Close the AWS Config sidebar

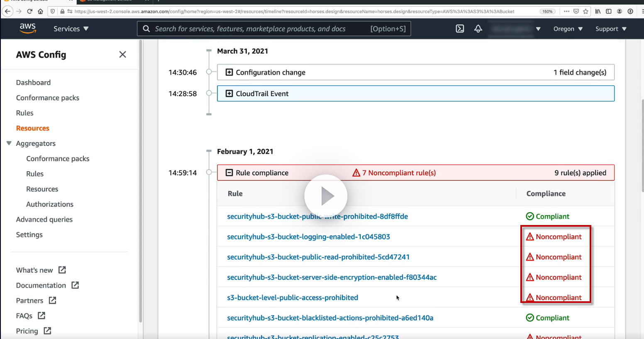coord(122,54)
